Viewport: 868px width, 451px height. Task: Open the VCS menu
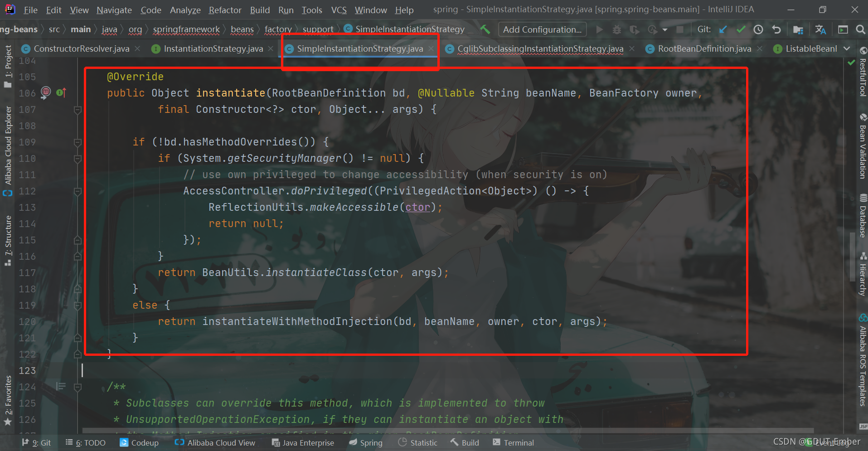click(x=339, y=10)
